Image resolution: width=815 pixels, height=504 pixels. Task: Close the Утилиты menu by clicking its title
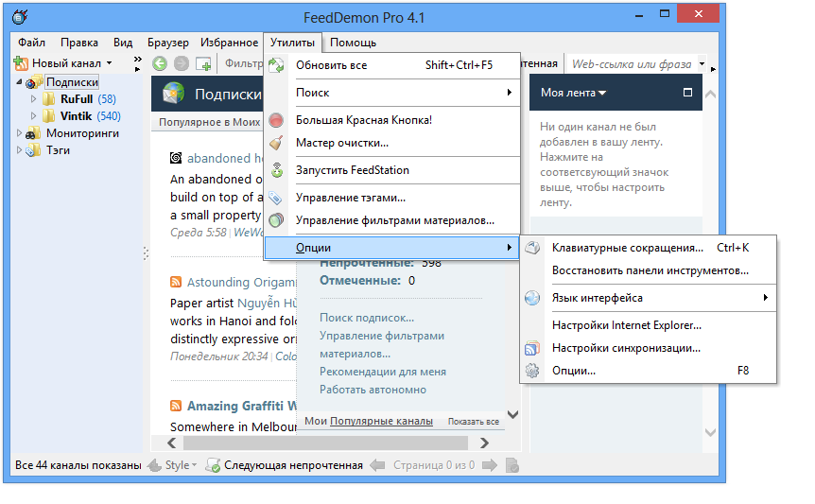[293, 43]
